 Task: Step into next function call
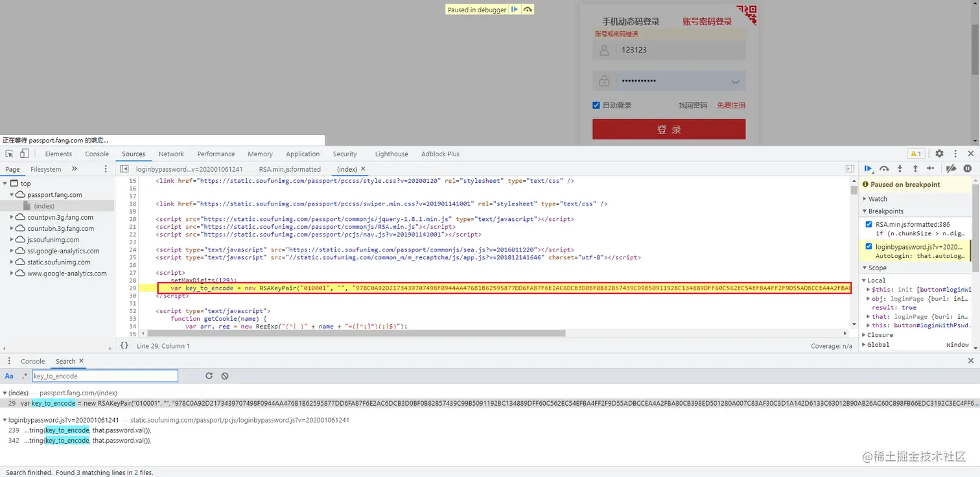[900, 169]
